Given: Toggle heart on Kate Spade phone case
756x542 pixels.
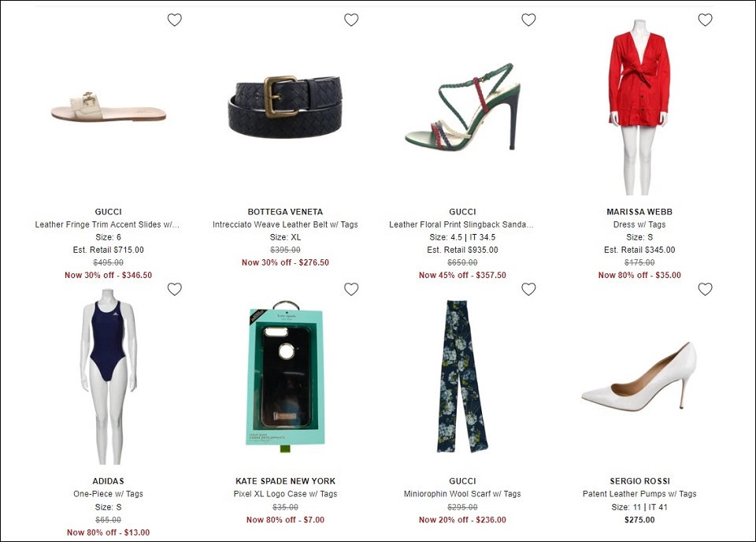Looking at the screenshot, I should coord(351,289).
